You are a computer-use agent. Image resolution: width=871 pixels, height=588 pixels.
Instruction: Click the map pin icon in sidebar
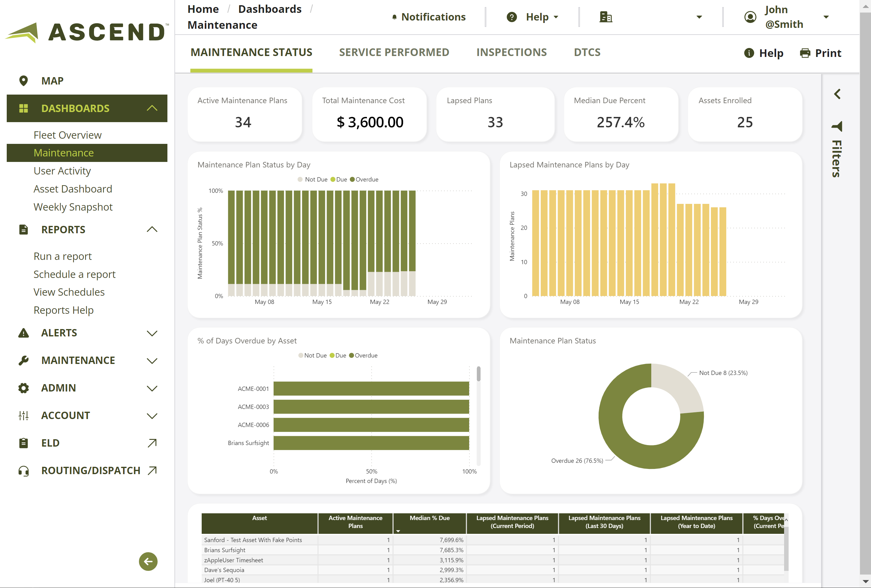23,81
